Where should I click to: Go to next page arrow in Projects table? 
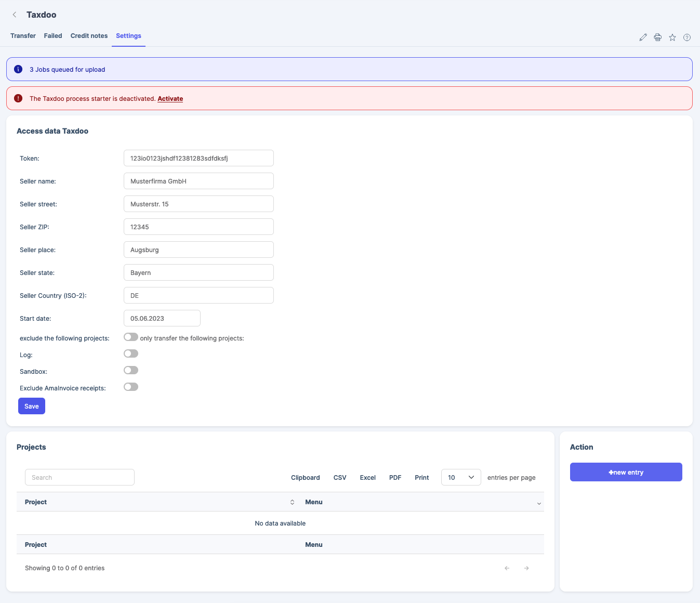pyautogui.click(x=526, y=568)
